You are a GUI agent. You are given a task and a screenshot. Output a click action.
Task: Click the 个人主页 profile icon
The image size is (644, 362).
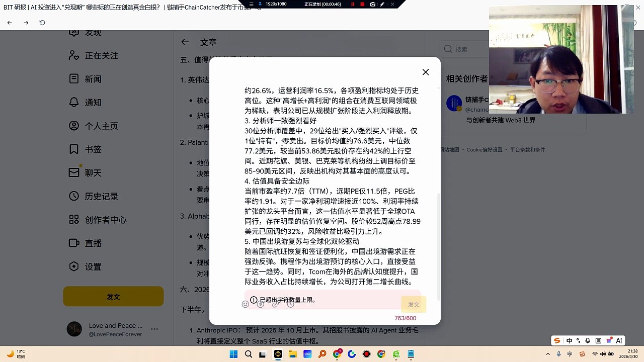tap(74, 126)
